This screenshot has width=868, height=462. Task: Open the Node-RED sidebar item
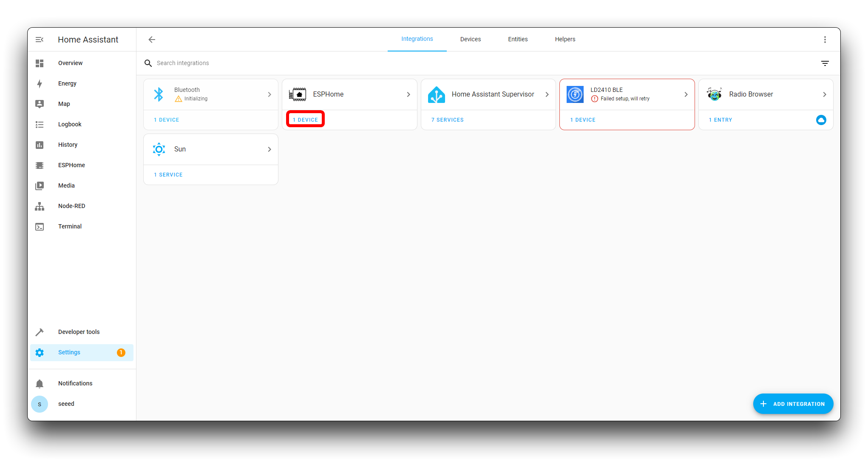(71, 206)
